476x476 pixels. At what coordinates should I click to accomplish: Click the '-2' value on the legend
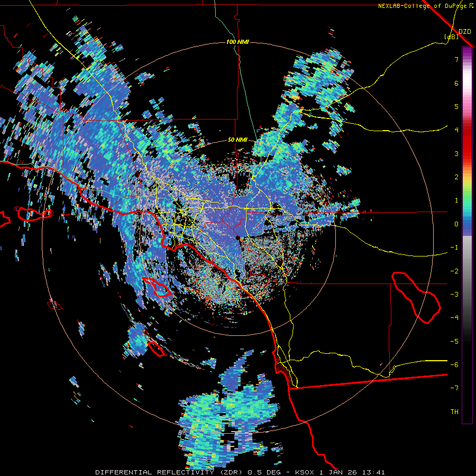coord(454,271)
